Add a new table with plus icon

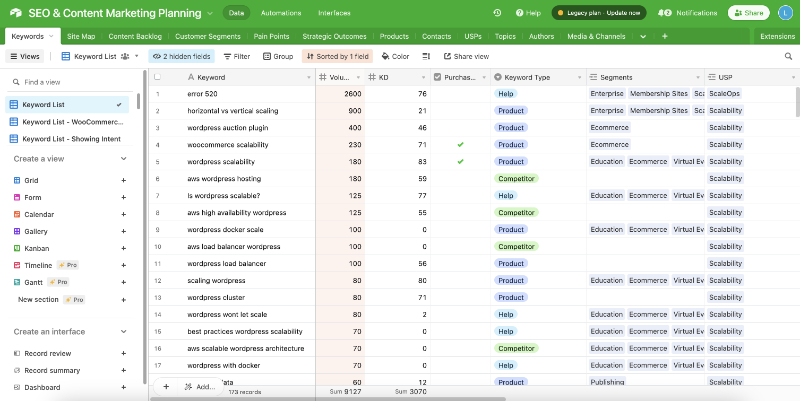(x=664, y=36)
